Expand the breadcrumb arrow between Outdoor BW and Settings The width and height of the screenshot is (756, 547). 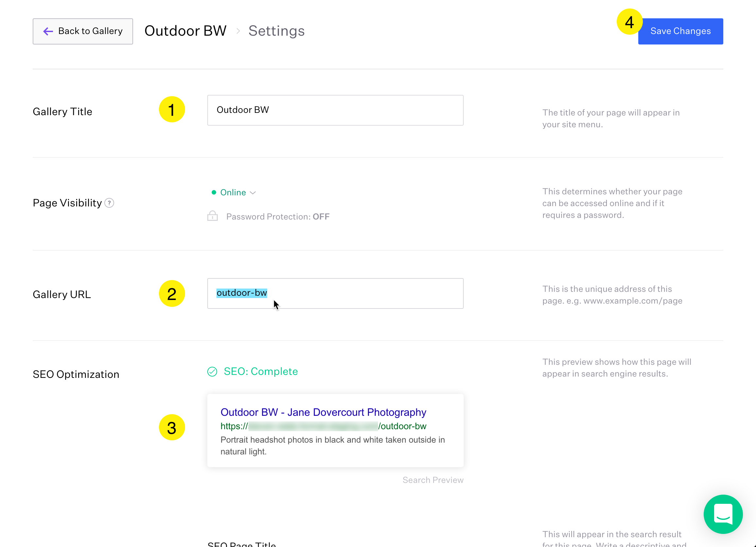point(238,31)
